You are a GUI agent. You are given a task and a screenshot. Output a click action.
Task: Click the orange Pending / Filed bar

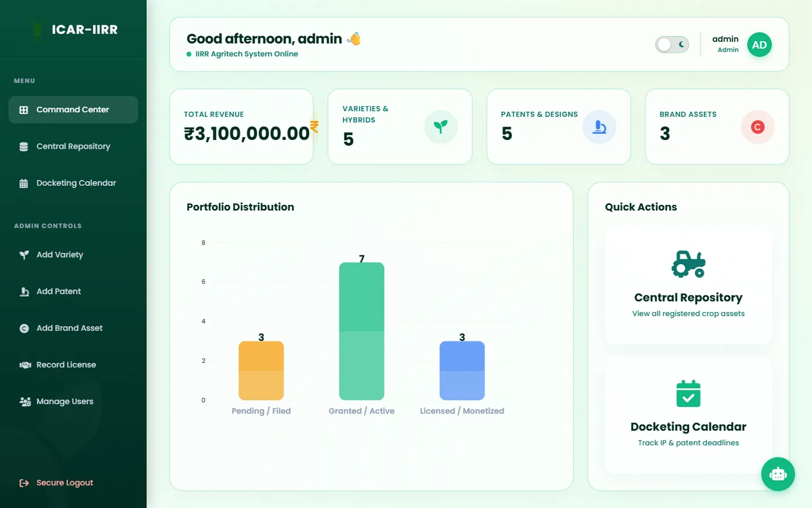261,370
